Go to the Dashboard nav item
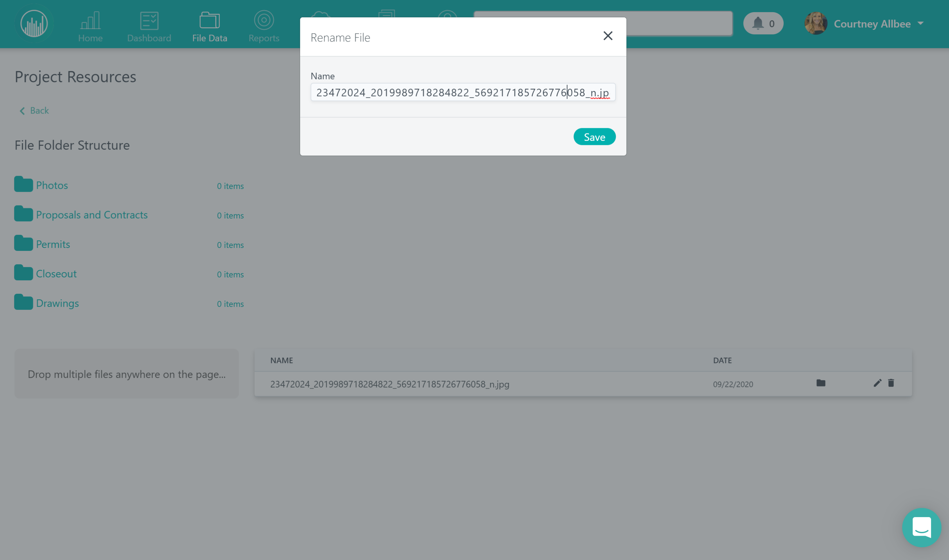949x560 pixels. coord(149,26)
